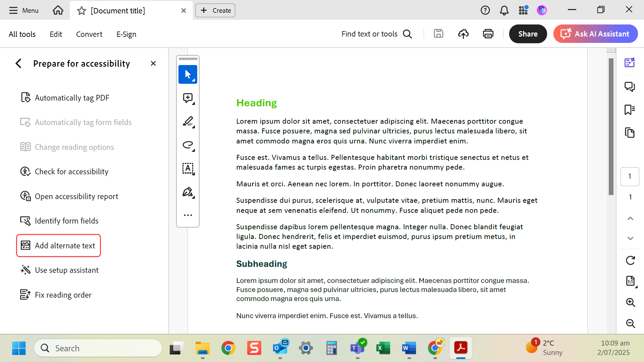This screenshot has height=362, width=644.
Task: Open Google Chrome from the taskbar
Action: (228, 348)
